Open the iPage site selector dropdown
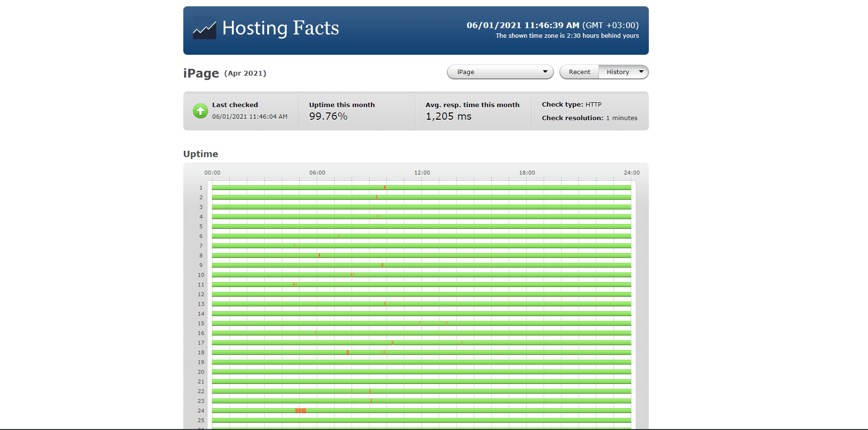Viewport: 868px width, 430px height. point(500,72)
